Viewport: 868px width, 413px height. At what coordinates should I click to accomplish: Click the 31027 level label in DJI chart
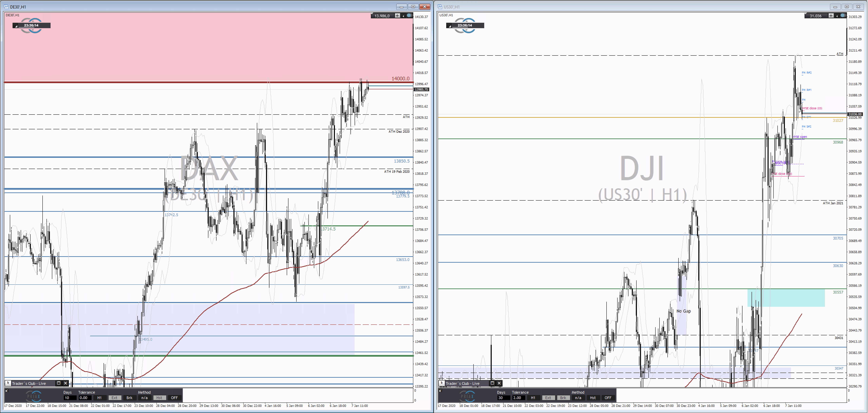(x=838, y=121)
